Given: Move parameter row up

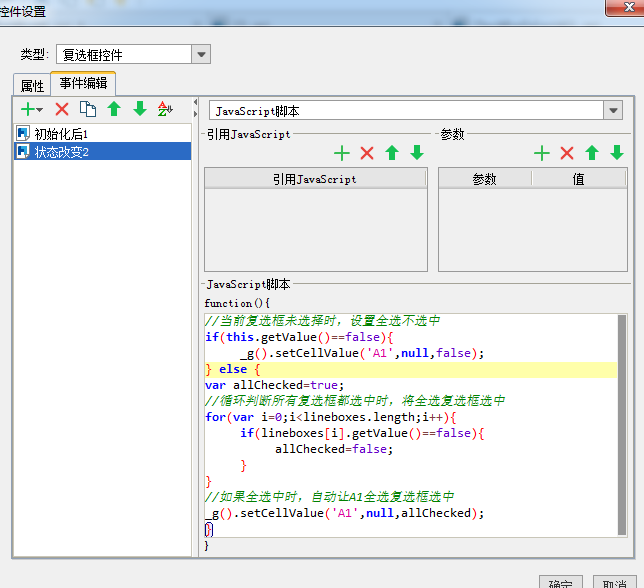Looking at the screenshot, I should 592,153.
